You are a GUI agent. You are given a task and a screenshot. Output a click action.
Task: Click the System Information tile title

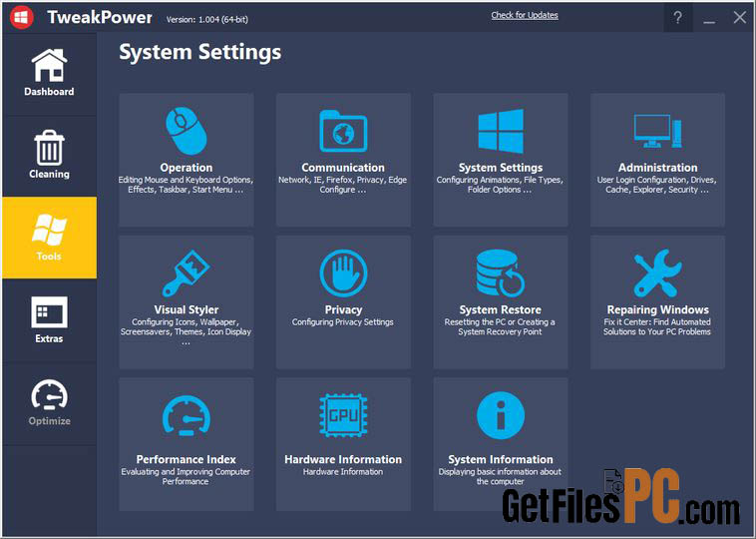click(501, 460)
